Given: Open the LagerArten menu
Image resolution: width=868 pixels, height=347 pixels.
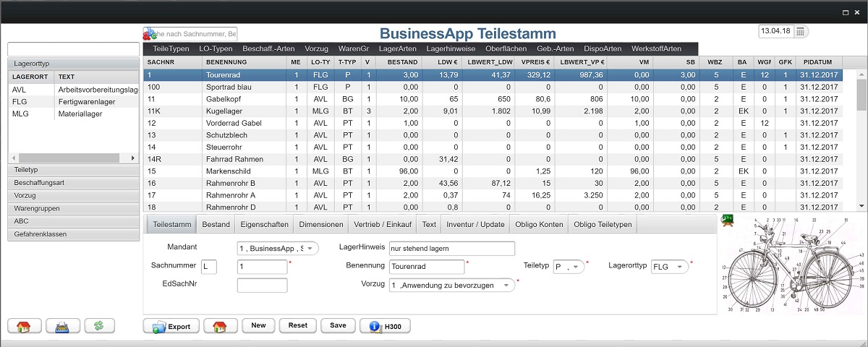Looking at the screenshot, I should [x=398, y=48].
